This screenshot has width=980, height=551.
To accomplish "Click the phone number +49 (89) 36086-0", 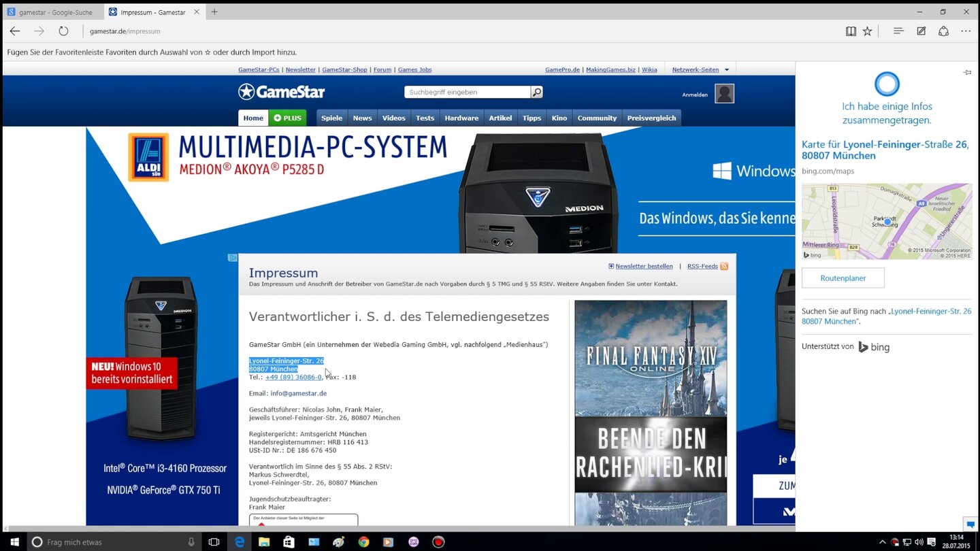I will pyautogui.click(x=293, y=377).
